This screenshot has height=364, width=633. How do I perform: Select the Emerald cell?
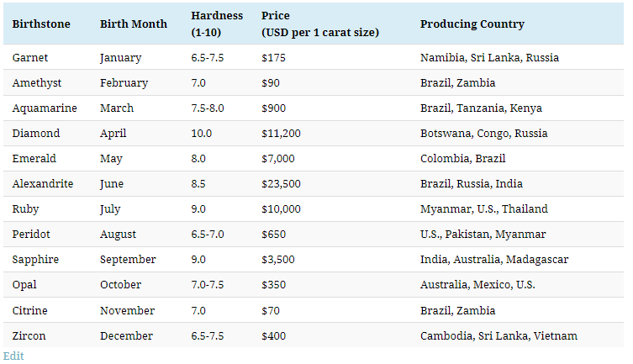[x=34, y=159]
